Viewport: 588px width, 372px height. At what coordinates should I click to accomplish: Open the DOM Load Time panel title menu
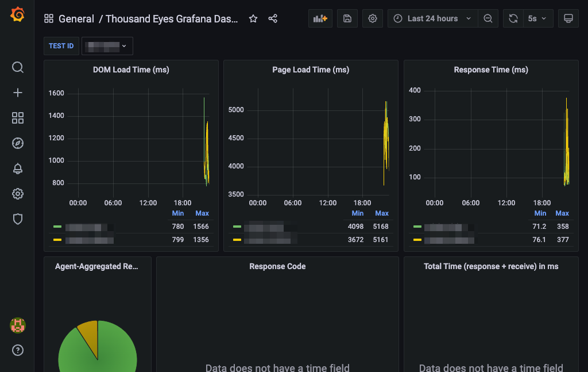point(131,70)
